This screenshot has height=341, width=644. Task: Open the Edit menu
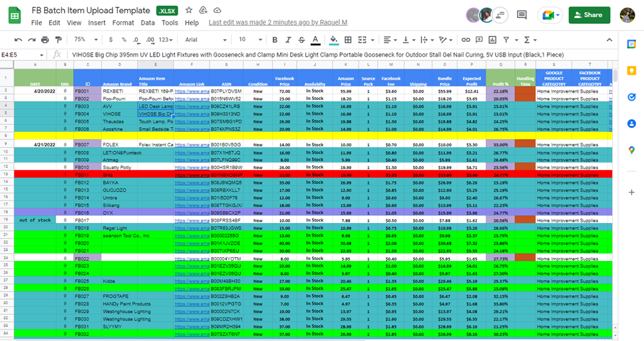point(54,23)
